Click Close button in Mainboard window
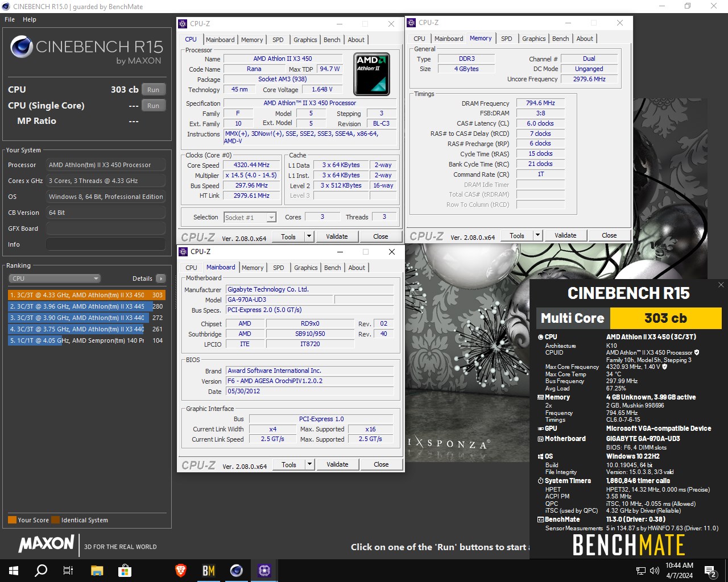Viewport: 728px width, 582px height. [381, 464]
